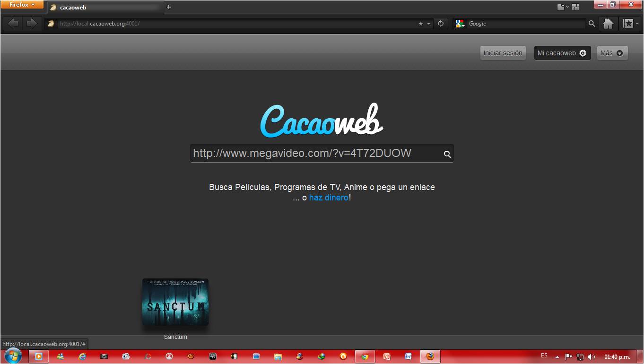644x364 pixels.
Task: Click the browser search bar magnifier icon
Action: pos(592,24)
